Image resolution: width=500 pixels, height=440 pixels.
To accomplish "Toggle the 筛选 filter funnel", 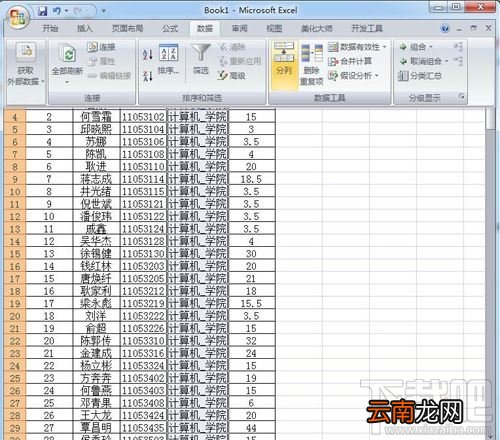I will (x=201, y=59).
